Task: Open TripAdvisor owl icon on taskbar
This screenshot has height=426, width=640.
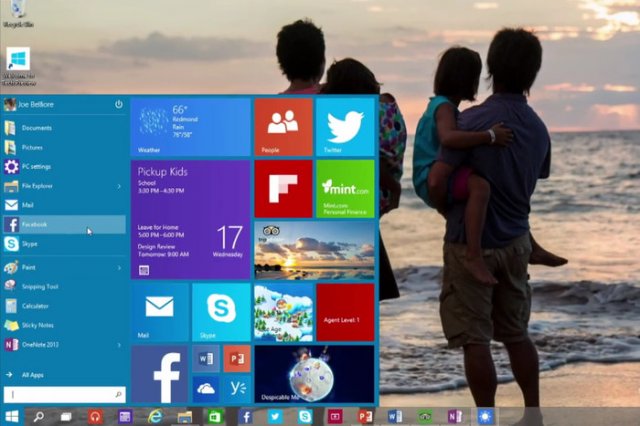Action: [x=424, y=417]
